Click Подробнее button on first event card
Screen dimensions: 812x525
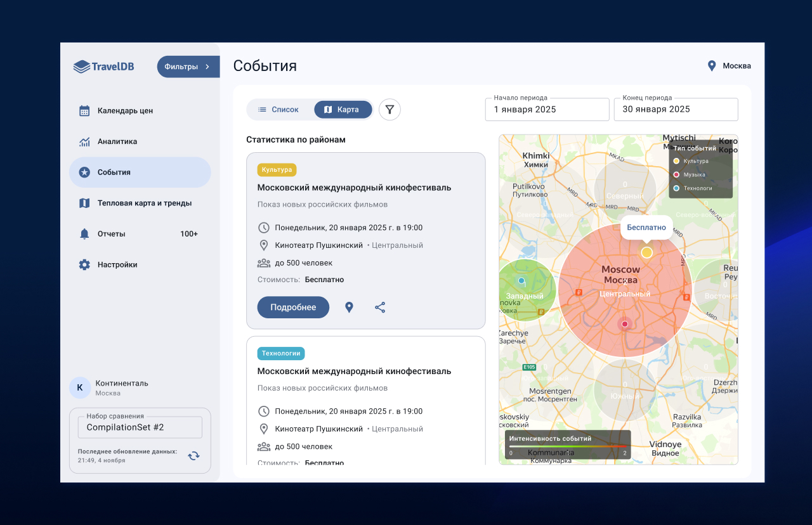(293, 308)
